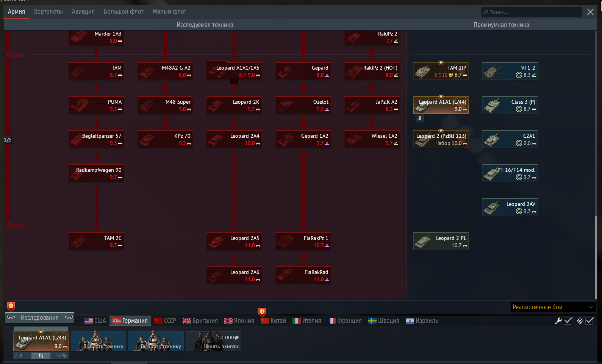Select the TAM tank card

[x=96, y=71]
